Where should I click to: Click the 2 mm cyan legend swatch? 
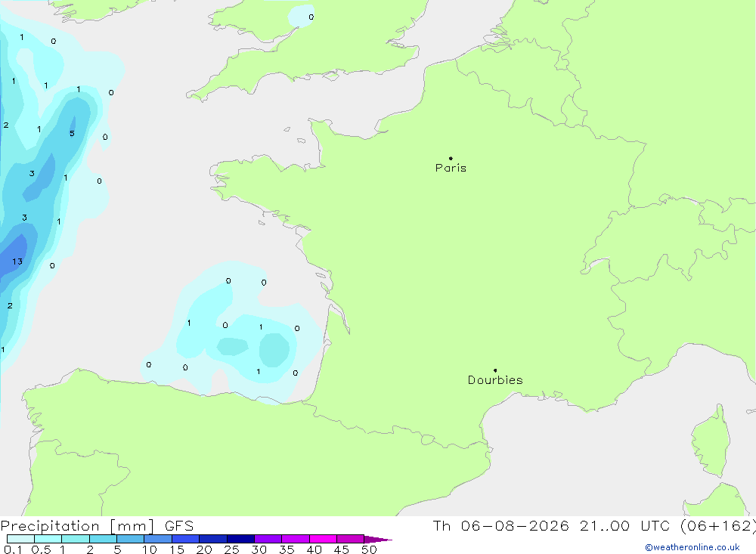click(x=103, y=539)
